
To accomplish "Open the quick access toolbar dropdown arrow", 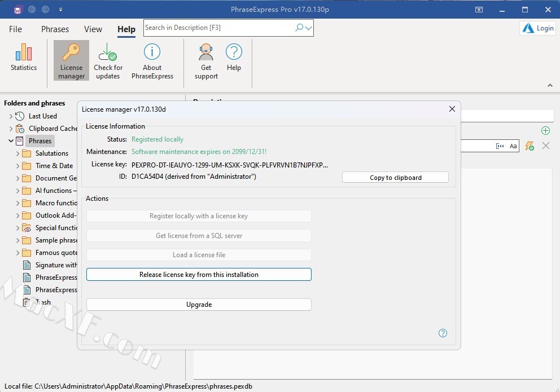I will (61, 10).
